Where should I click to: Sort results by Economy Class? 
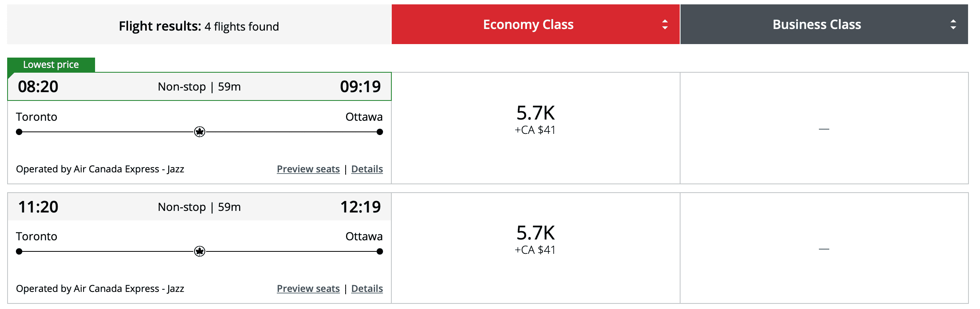tap(528, 25)
